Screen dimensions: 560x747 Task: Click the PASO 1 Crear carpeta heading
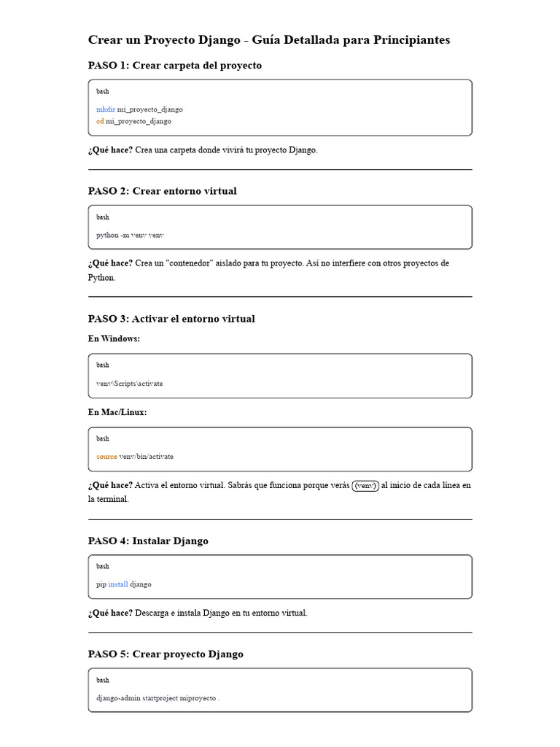(175, 66)
